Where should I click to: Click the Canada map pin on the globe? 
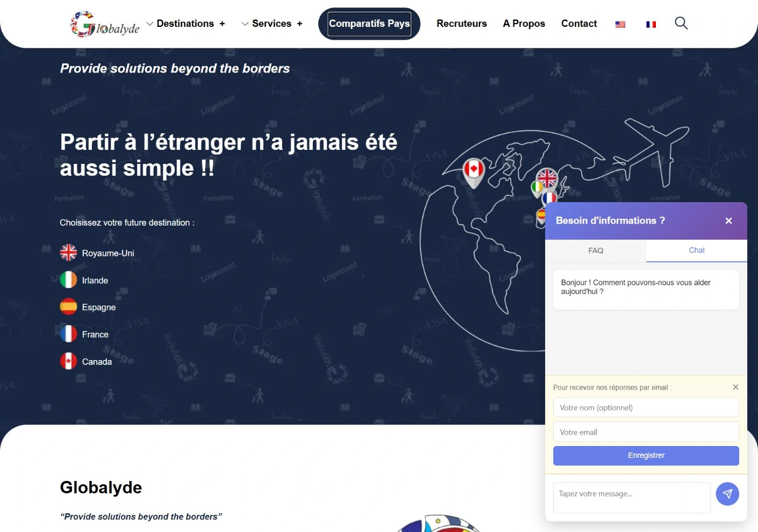[474, 172]
